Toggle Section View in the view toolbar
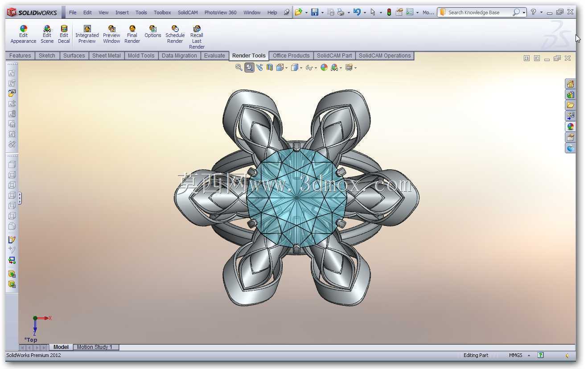 pos(269,67)
